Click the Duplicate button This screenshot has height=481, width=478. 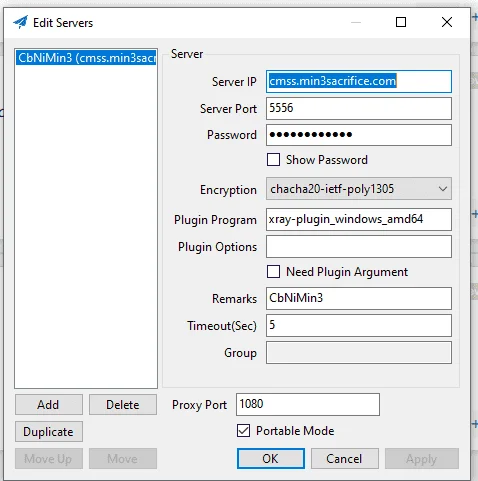click(49, 432)
